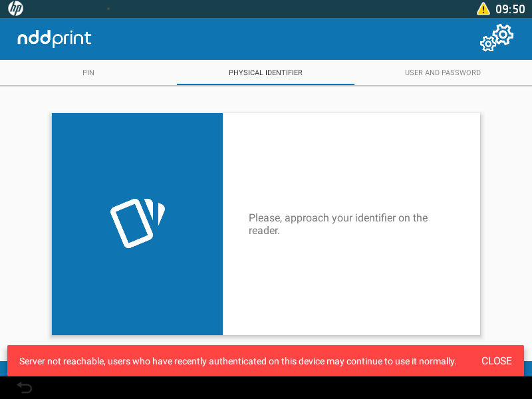The height and width of the screenshot is (399, 532).
Task: Tap the HP logo in status bar
Action: pyautogui.click(x=15, y=9)
